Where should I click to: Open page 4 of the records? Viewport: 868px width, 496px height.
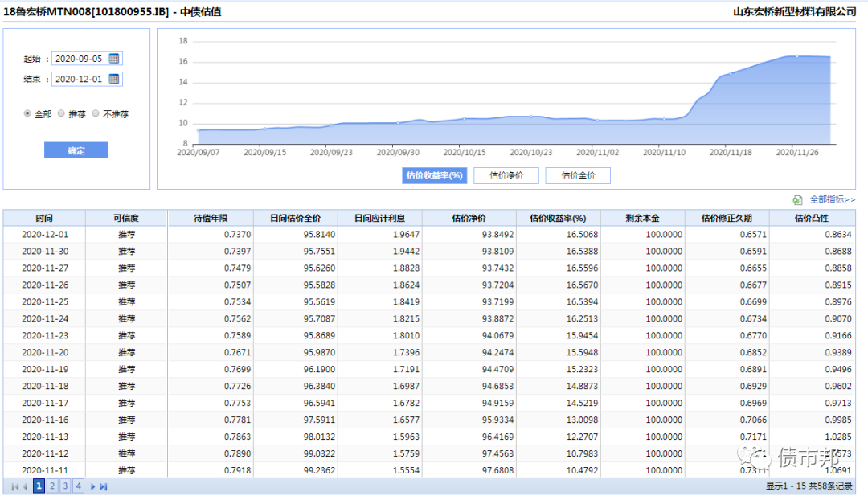(x=78, y=486)
